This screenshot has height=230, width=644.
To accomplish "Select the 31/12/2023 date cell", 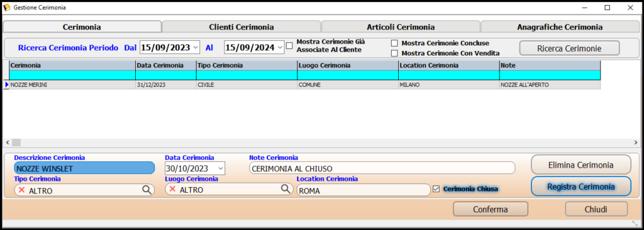I will (x=166, y=85).
